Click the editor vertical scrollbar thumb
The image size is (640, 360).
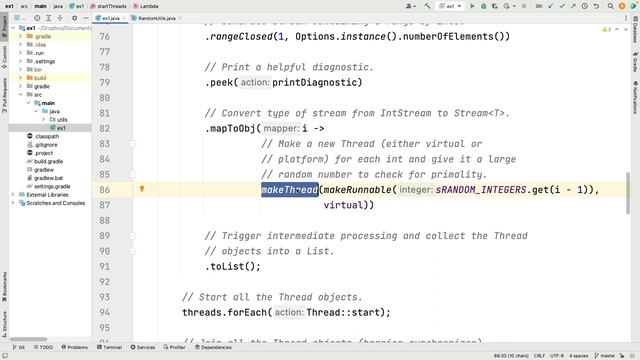coord(628,193)
